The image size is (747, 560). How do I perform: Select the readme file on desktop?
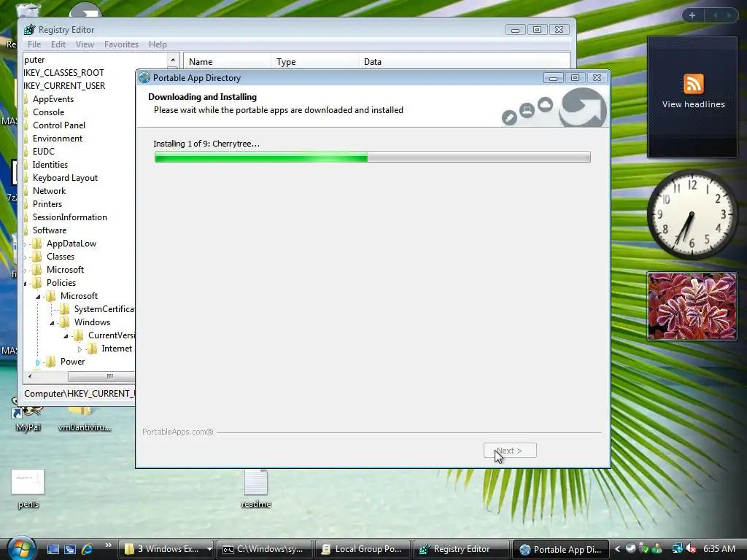[x=256, y=489]
